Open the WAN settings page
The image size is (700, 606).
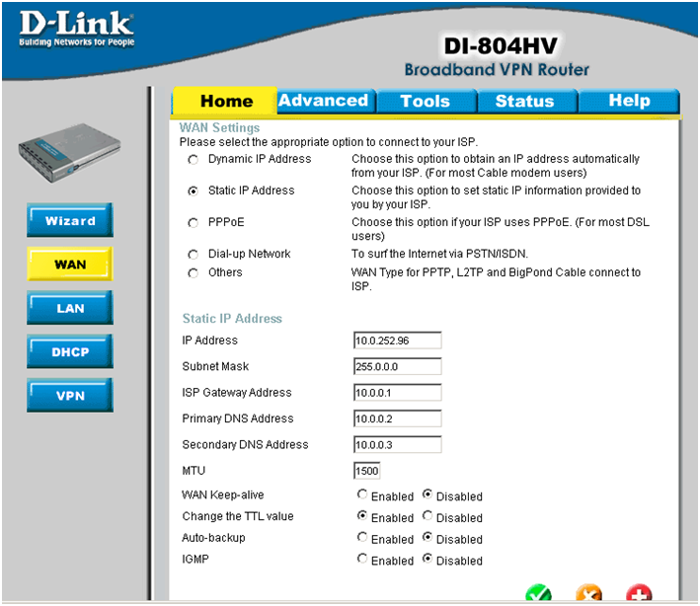click(70, 264)
